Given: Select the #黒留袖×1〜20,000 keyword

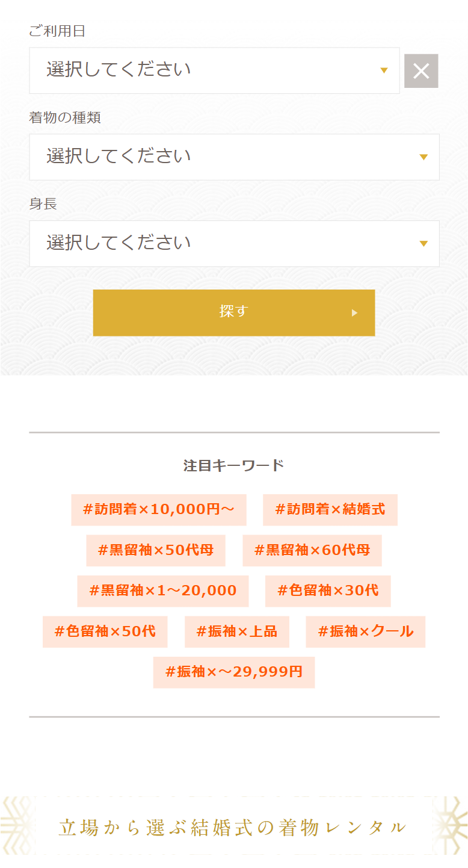Looking at the screenshot, I should tap(162, 591).
